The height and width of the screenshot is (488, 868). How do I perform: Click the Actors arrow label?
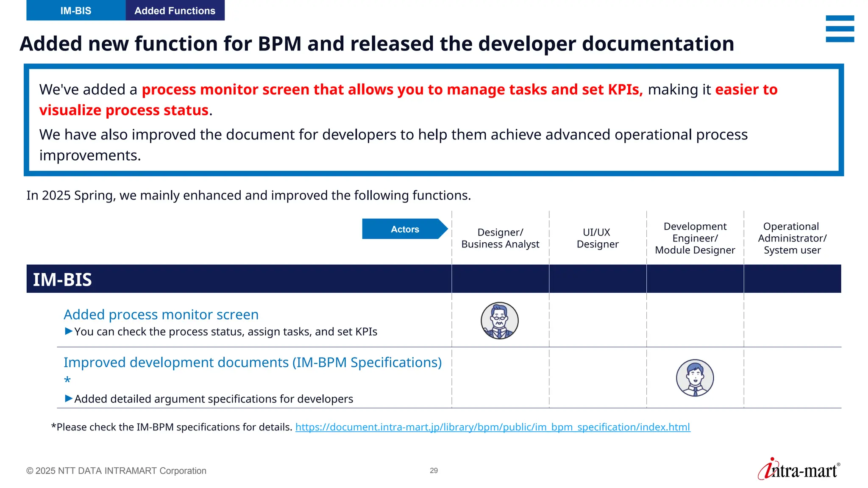[404, 229]
